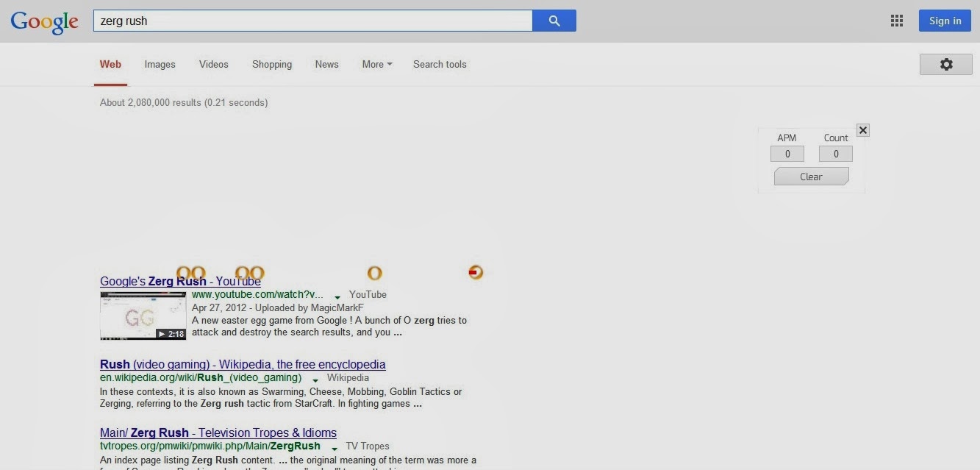Click the blue magnifier search button

[554, 21]
